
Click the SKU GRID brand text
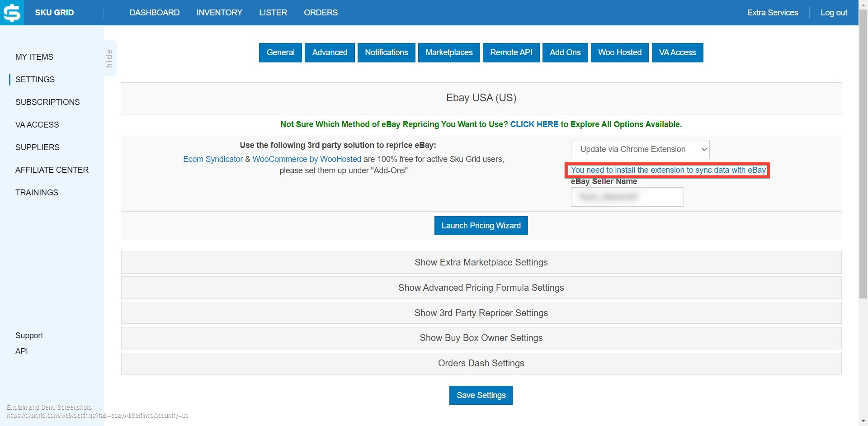(x=54, y=13)
